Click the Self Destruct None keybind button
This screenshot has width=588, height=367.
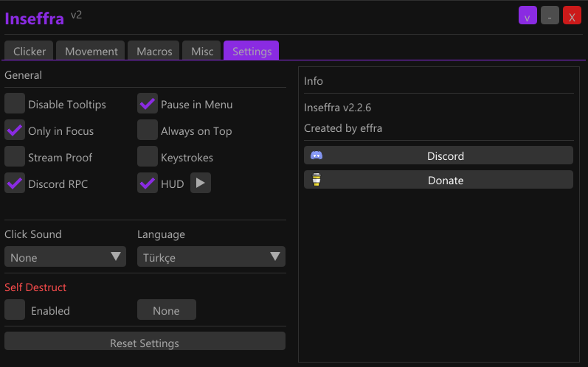[167, 310]
